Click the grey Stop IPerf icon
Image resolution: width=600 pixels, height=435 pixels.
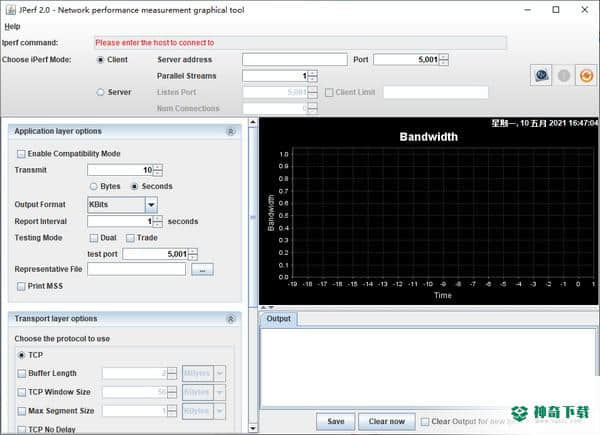tap(564, 75)
